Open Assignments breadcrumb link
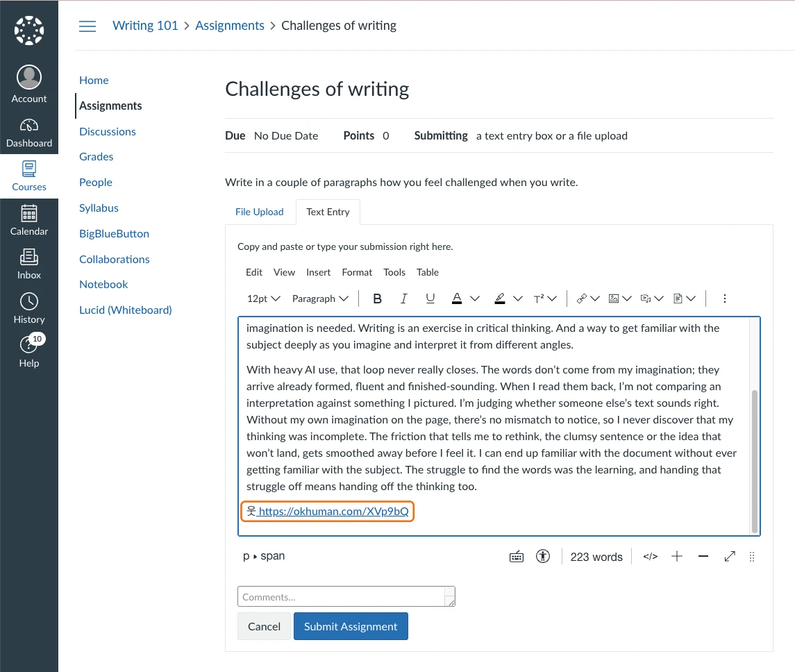The image size is (795, 672). coord(230,26)
